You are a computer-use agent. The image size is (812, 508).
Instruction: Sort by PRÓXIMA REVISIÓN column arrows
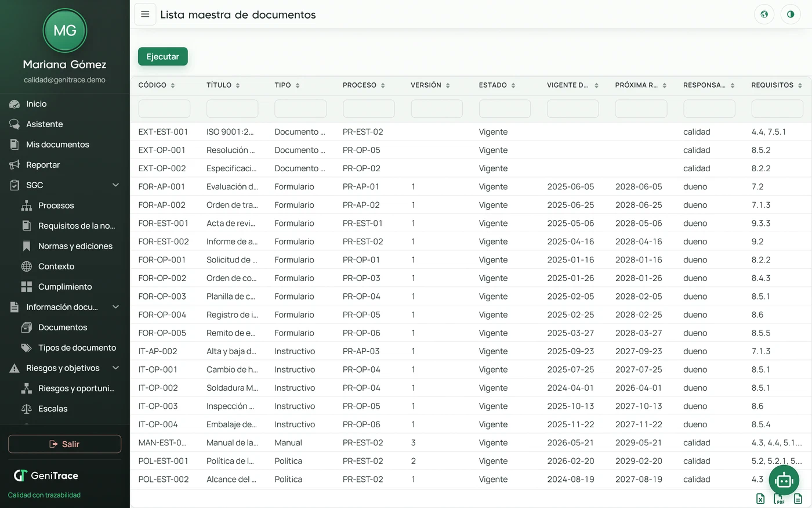pyautogui.click(x=665, y=85)
